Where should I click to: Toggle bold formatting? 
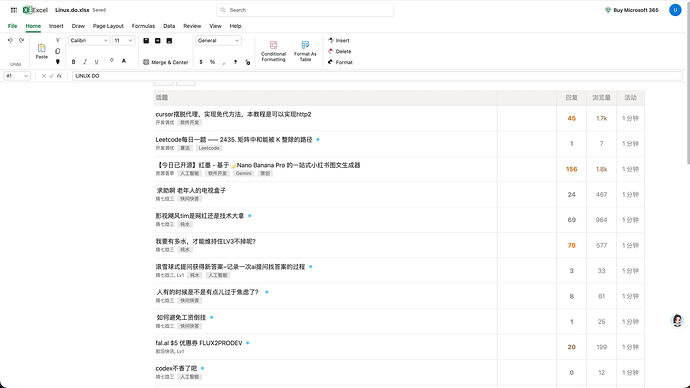pos(73,62)
